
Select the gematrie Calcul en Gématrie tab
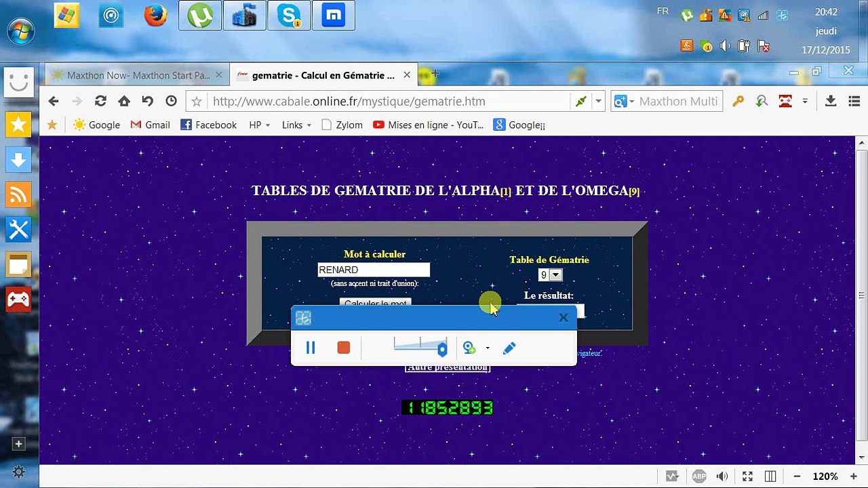coord(323,75)
